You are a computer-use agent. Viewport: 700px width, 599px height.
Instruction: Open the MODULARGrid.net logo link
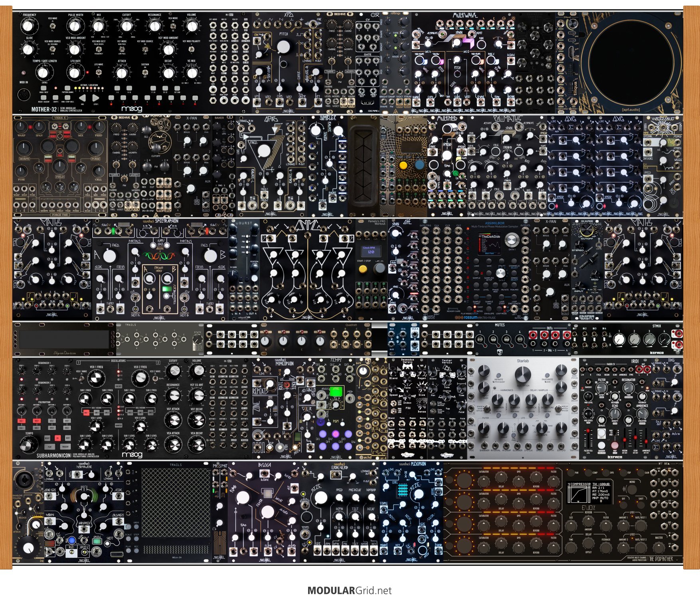[350, 591]
